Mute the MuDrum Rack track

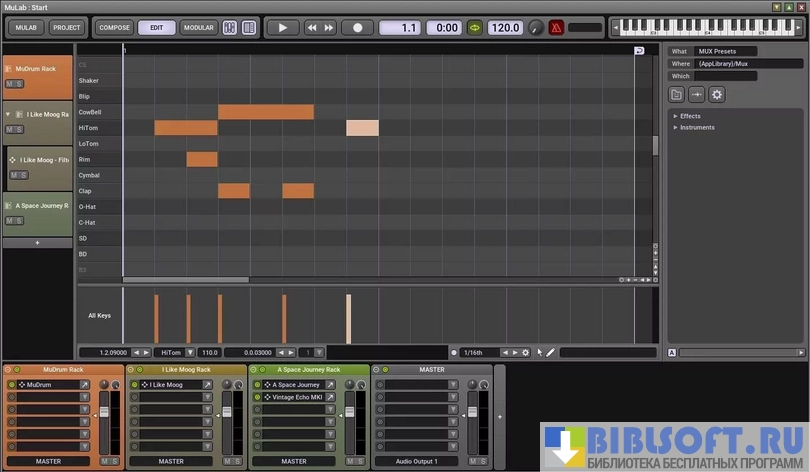point(9,84)
